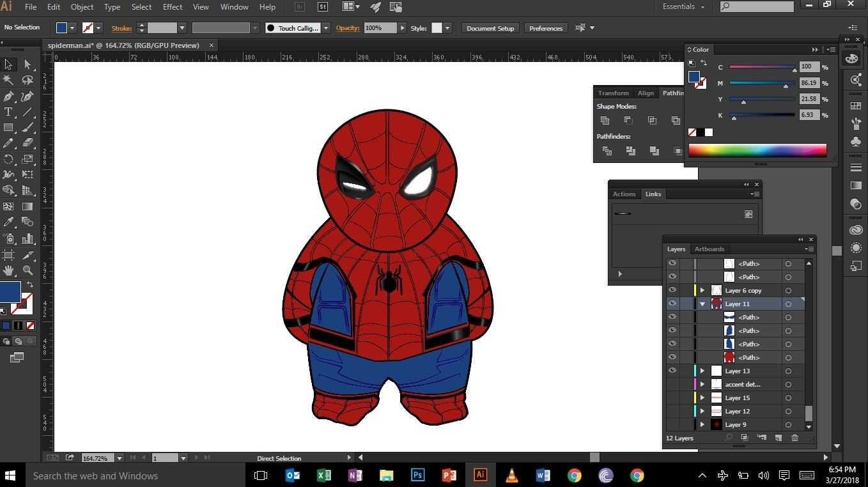The height and width of the screenshot is (487, 868).
Task: Show Layer 12 via visibility box
Action: click(672, 411)
